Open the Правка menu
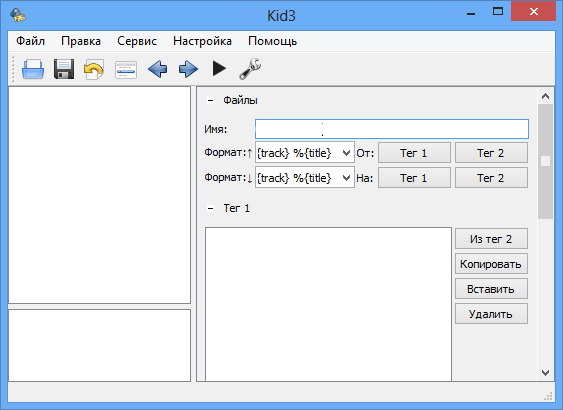Image resolution: width=563 pixels, height=410 pixels. point(81,41)
